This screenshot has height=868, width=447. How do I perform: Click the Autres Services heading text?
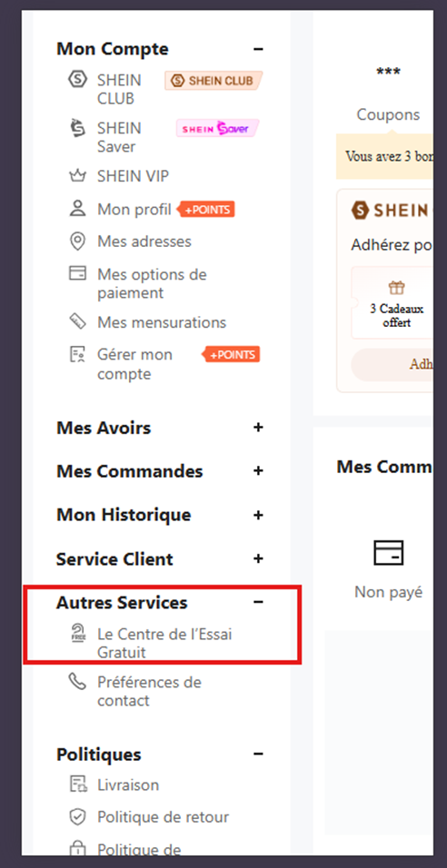[x=122, y=602]
